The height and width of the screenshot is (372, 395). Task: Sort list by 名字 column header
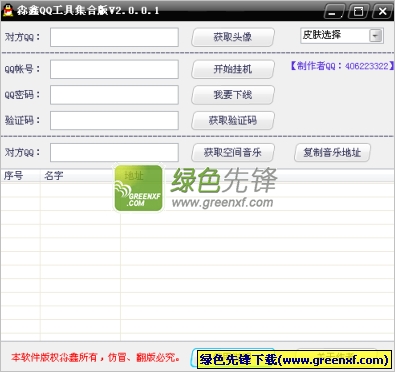(x=80, y=176)
